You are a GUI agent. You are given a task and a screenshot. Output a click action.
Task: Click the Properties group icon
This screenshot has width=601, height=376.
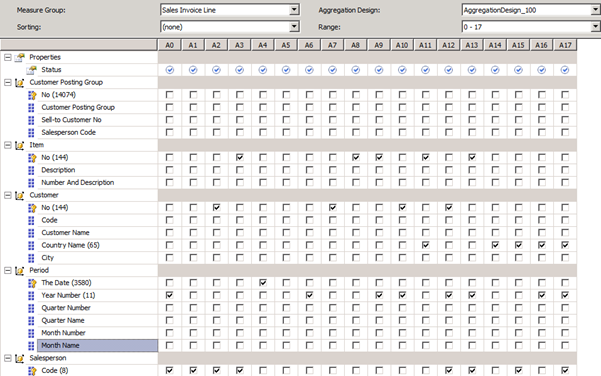(20, 57)
